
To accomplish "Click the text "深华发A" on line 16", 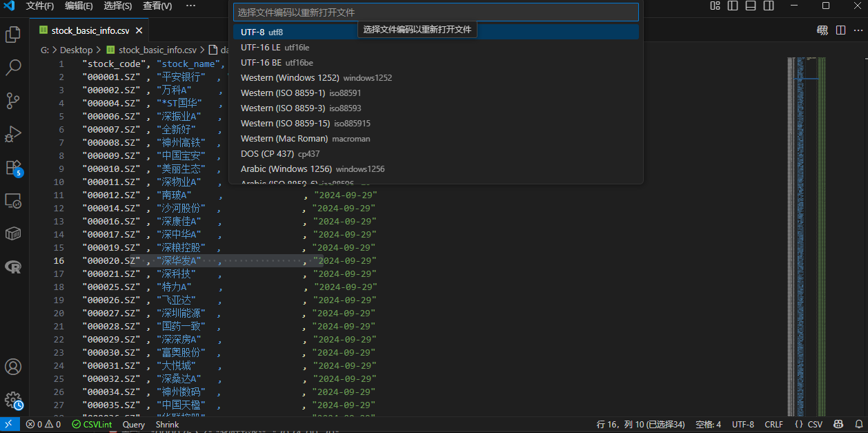I will tap(179, 260).
